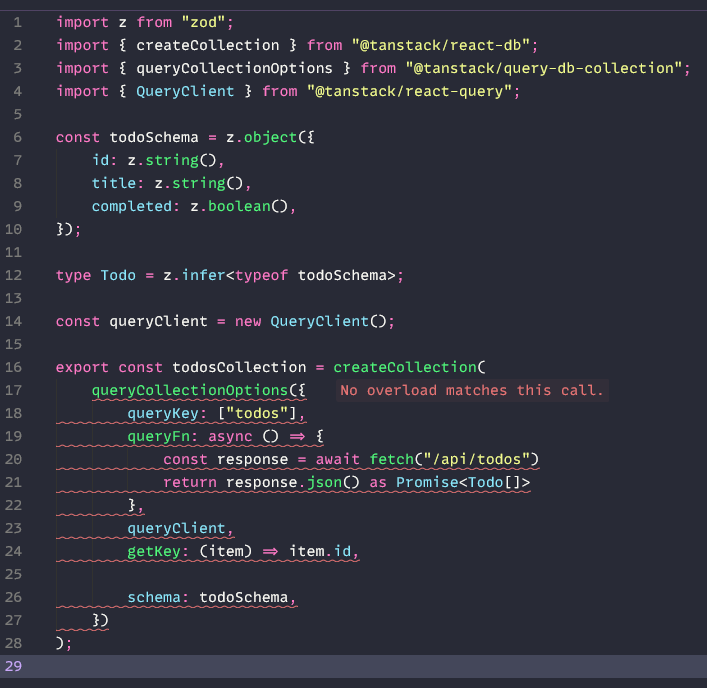This screenshot has width=707, height=688.
Task: Click the schema property on line 26
Action: (154, 597)
